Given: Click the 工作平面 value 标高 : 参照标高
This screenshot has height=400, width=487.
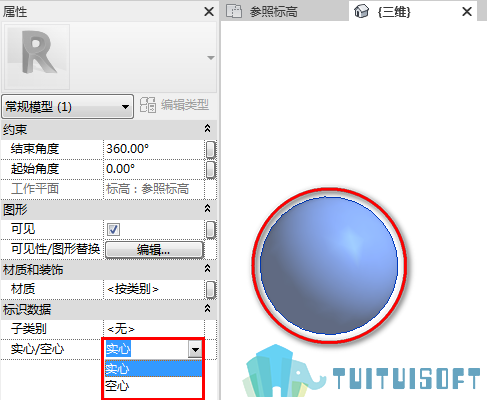Looking at the screenshot, I should click(154, 189).
